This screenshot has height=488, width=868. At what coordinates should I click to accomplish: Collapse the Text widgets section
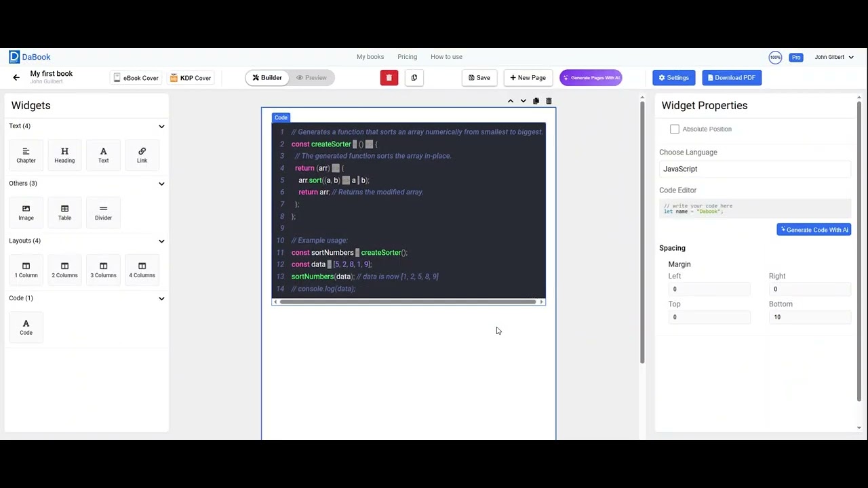[x=161, y=126]
